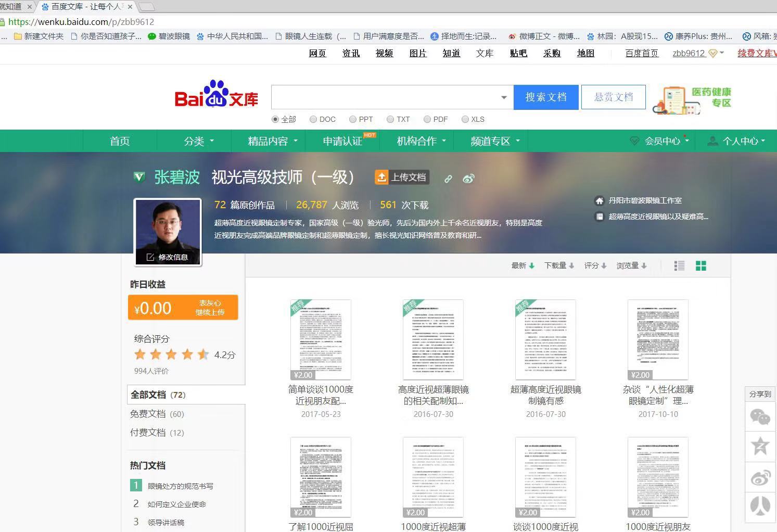Click into the document search input field
Screen dimensions: 777x532
[385, 97]
